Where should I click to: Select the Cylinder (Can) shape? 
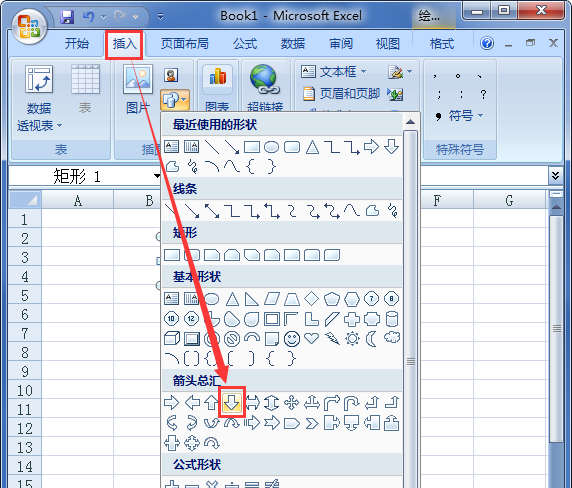coord(392,319)
